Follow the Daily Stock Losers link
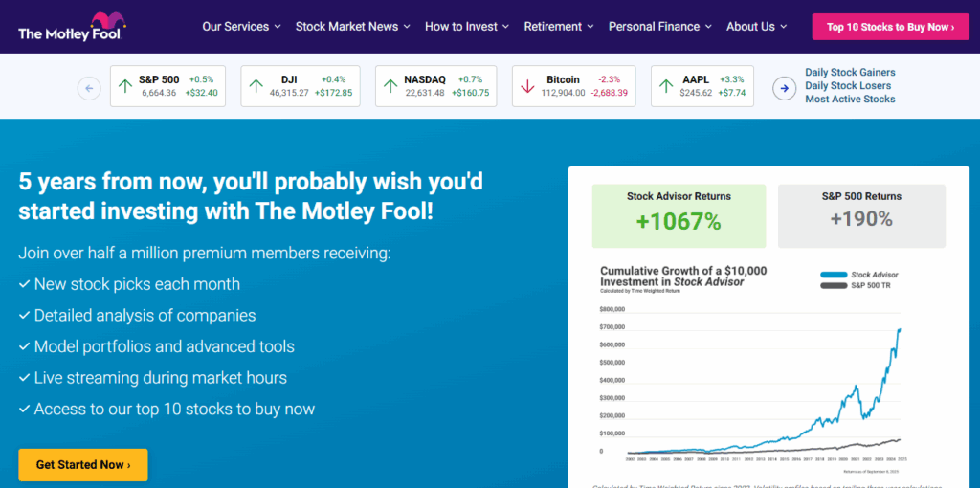The width and height of the screenshot is (980, 488). [850, 86]
